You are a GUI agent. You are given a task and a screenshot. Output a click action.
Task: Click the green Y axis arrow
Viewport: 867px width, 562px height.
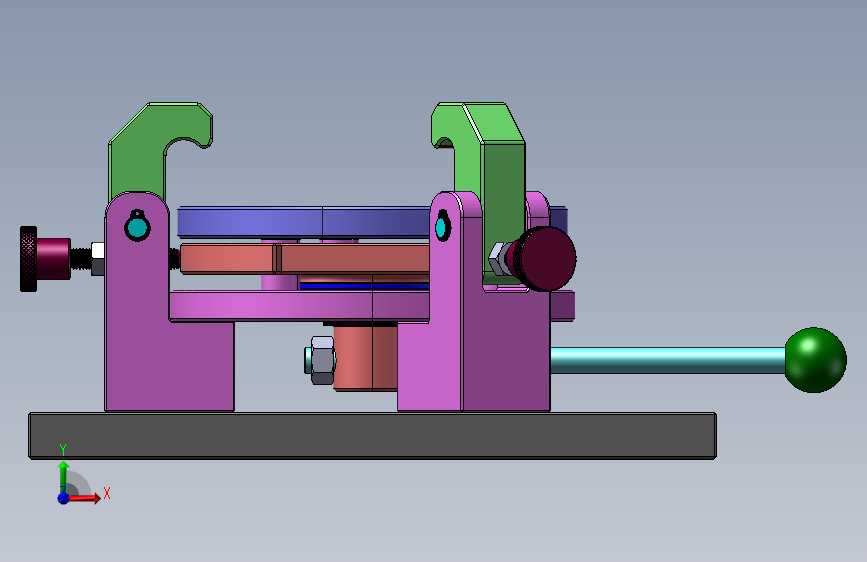click(x=64, y=476)
